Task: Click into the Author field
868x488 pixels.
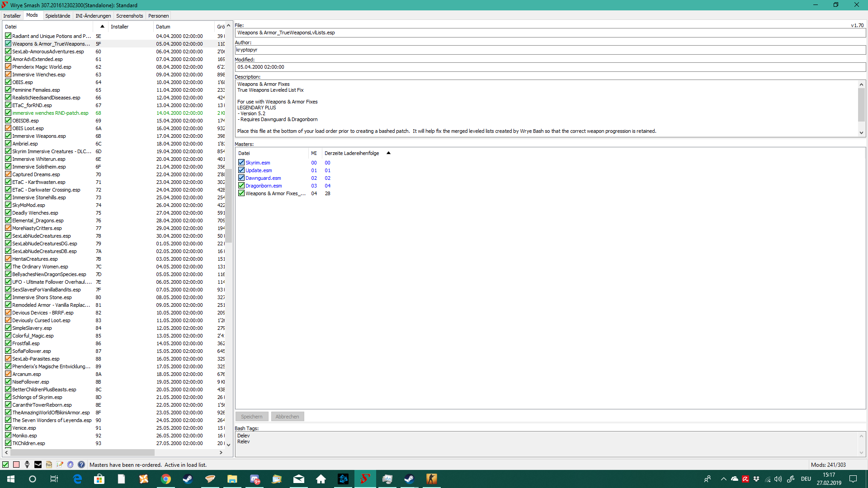Action: pyautogui.click(x=550, y=50)
